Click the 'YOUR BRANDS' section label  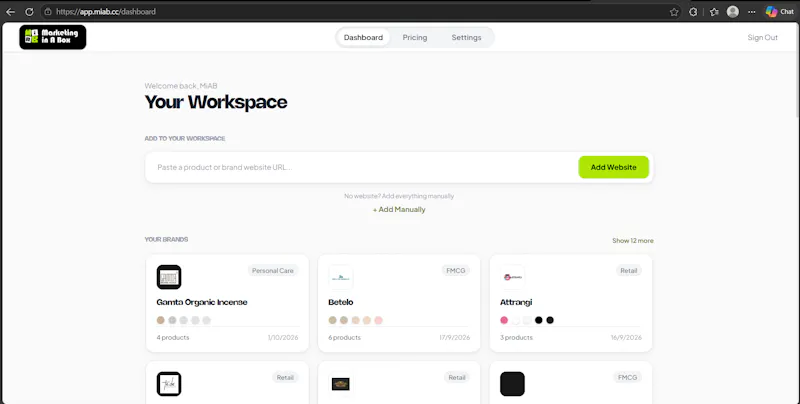pyautogui.click(x=166, y=239)
